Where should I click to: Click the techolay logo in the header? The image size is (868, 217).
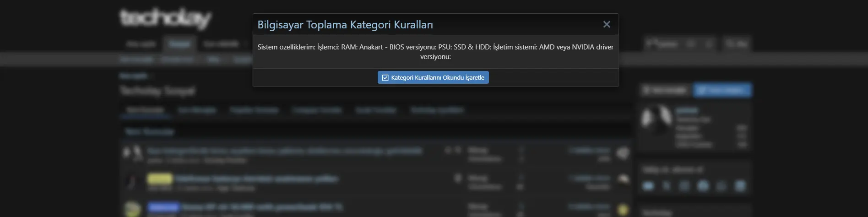(x=165, y=18)
